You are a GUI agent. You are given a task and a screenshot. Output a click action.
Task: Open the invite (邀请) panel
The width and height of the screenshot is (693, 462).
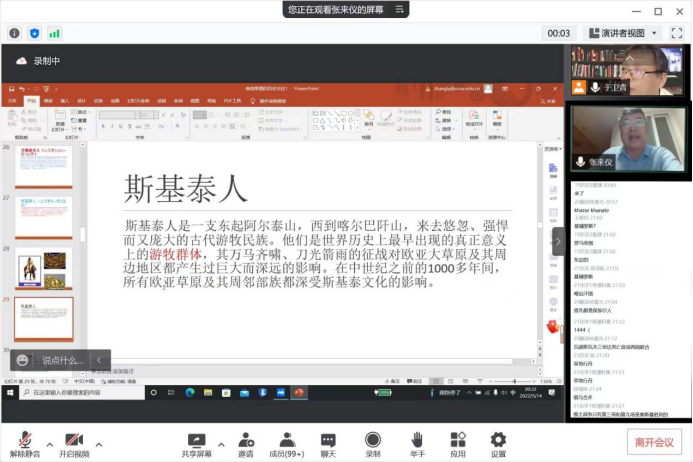point(245,442)
